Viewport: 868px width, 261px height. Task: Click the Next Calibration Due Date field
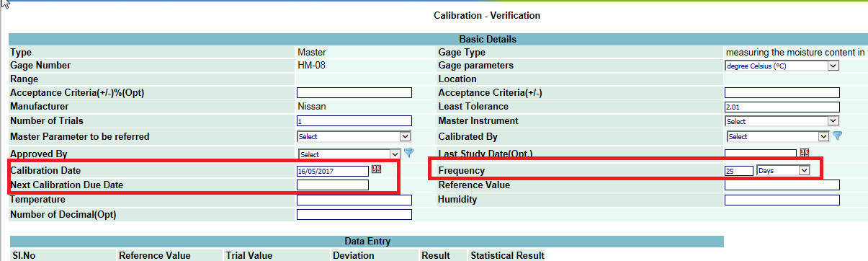tap(333, 185)
